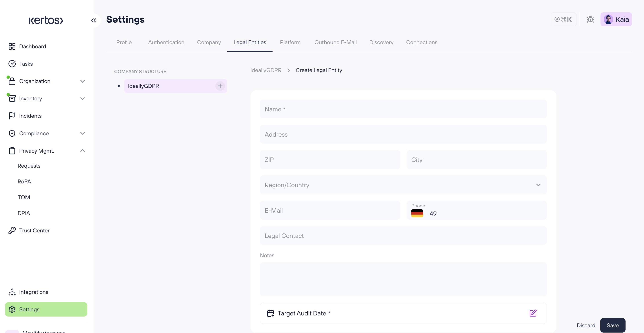Focus the E-Mail field
Screen dimensions: 644x333
click(x=330, y=210)
